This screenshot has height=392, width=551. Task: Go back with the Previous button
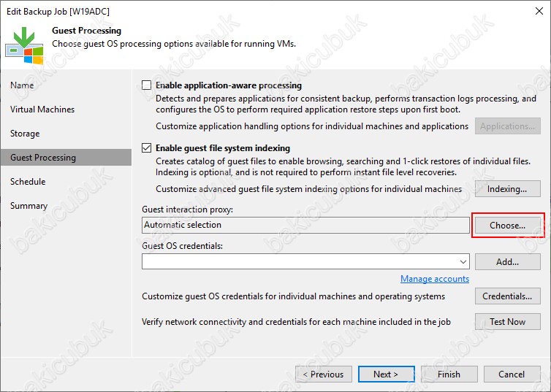pyautogui.click(x=324, y=374)
